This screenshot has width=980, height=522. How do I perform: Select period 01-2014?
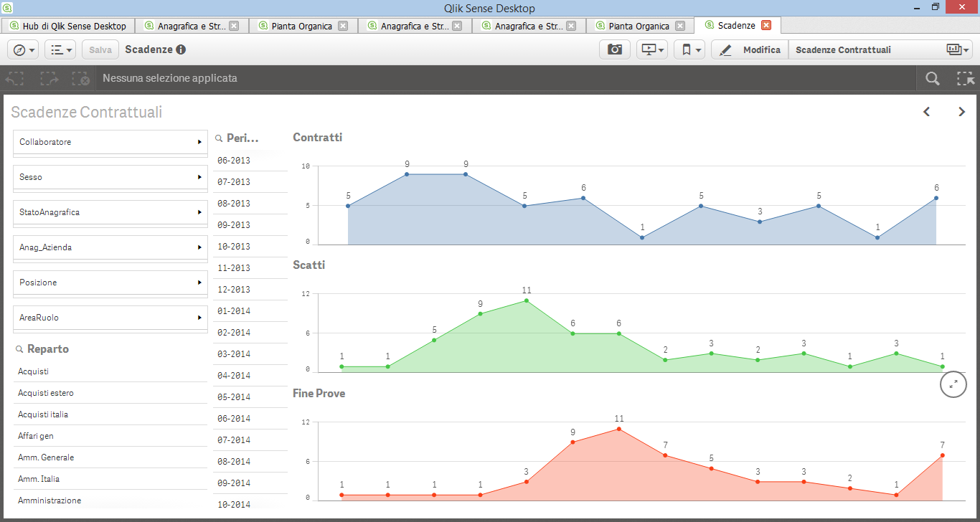250,311
